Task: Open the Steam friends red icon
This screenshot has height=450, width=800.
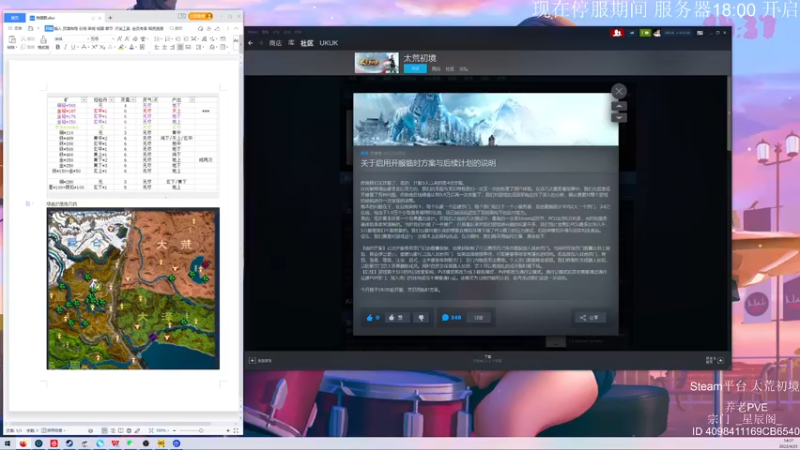Action: pos(617,33)
